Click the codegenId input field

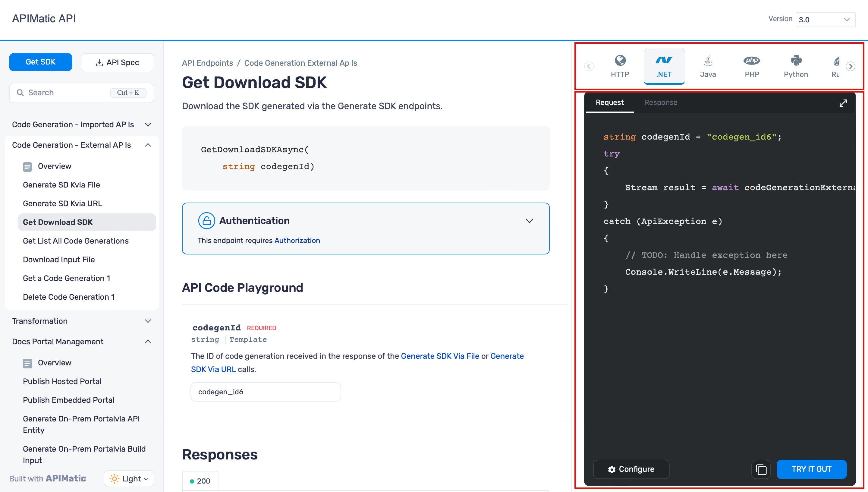(x=266, y=392)
